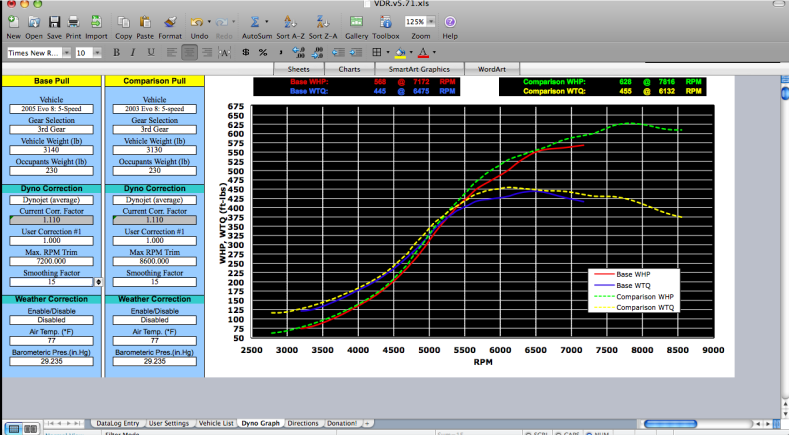789x435 pixels.
Task: Open the Gallery
Action: click(356, 22)
